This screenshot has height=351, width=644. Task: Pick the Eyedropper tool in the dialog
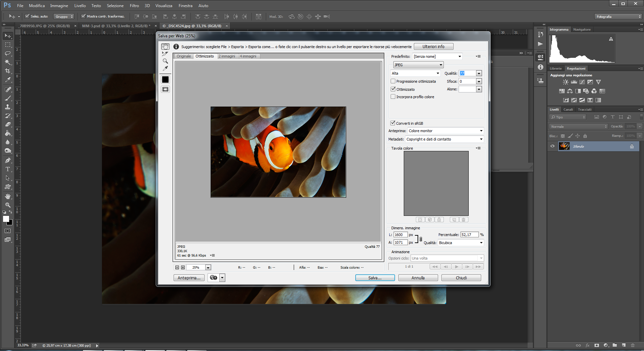(x=165, y=69)
